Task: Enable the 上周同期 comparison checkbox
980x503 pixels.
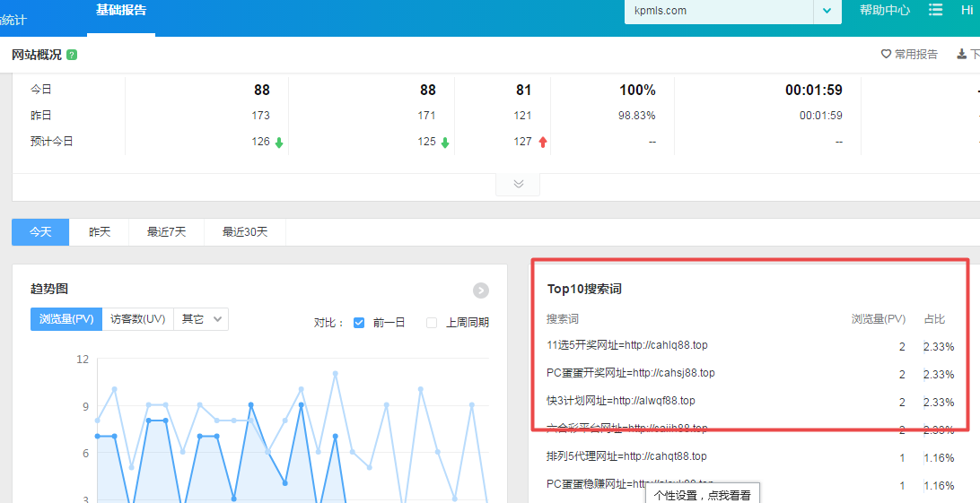Action: pos(432,323)
